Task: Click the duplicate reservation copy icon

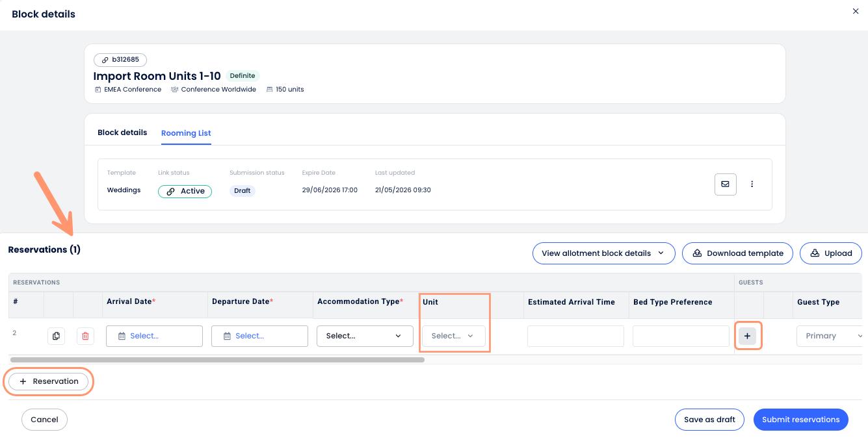Action: pos(56,336)
